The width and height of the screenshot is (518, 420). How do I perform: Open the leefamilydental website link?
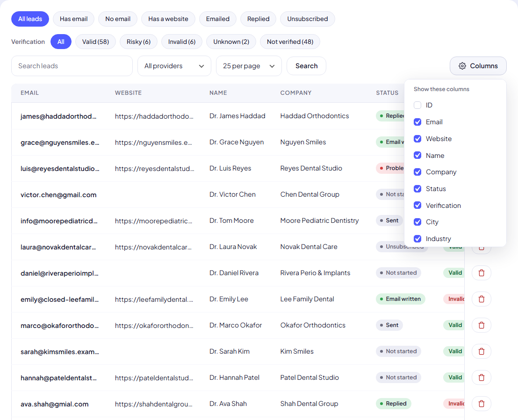[x=154, y=299]
